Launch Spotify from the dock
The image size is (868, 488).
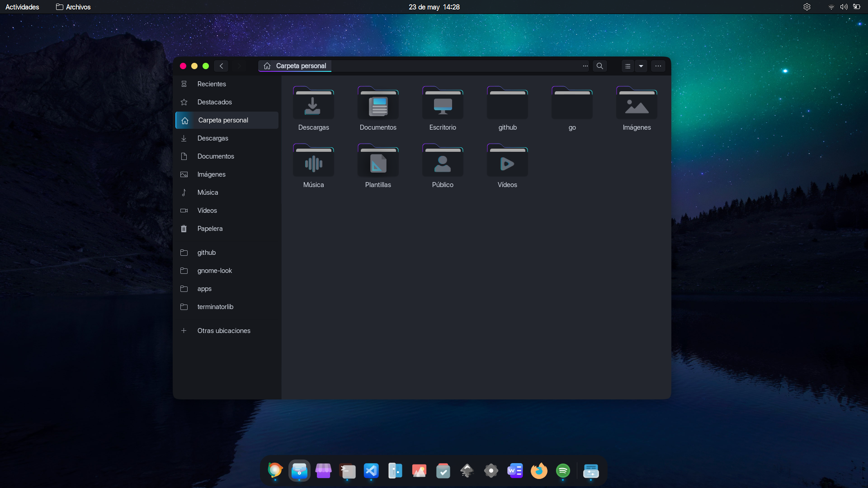pyautogui.click(x=563, y=471)
